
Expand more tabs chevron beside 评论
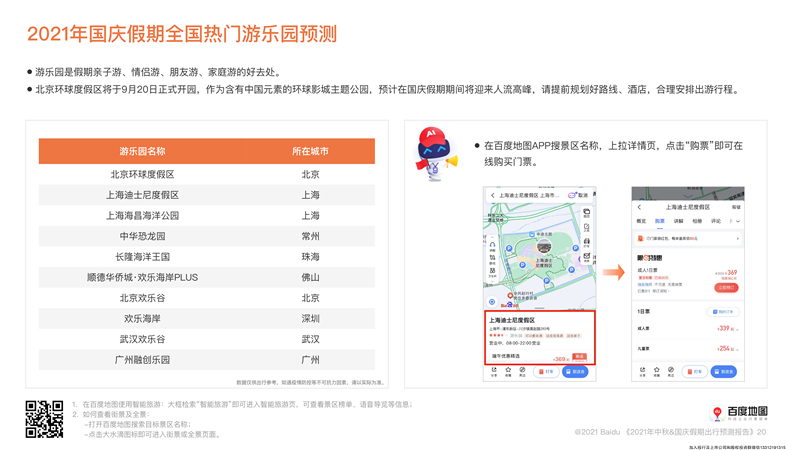[x=738, y=221]
